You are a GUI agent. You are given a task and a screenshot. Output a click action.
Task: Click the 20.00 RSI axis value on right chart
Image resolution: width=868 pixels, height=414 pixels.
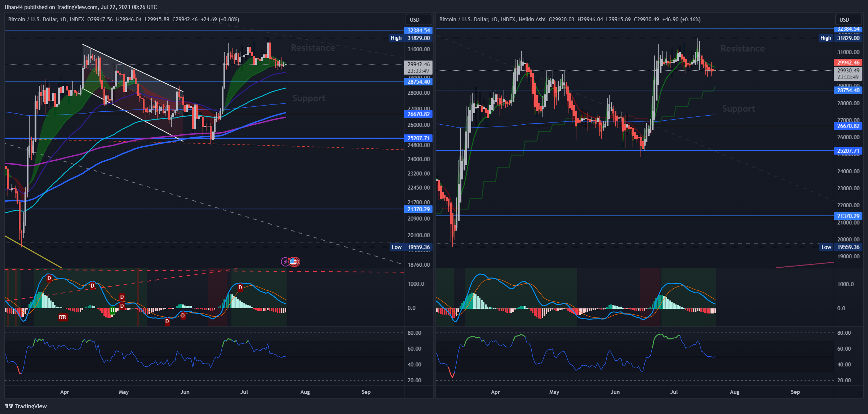click(844, 380)
